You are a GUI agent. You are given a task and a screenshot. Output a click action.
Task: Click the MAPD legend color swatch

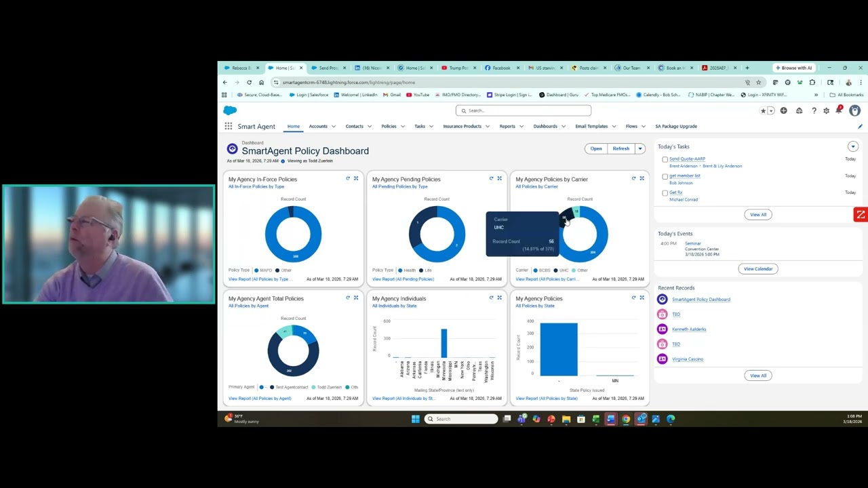point(256,270)
